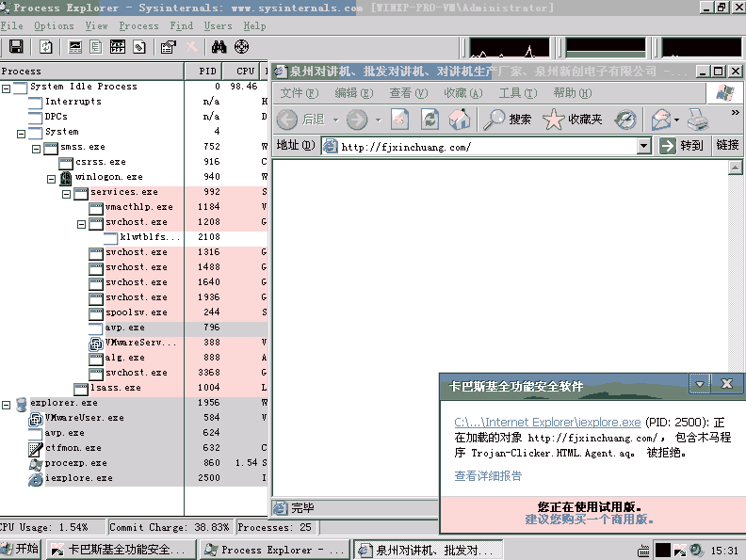Expand the IE toolbar overflow chevron
Viewport: 746px width, 560px height.
(x=735, y=113)
